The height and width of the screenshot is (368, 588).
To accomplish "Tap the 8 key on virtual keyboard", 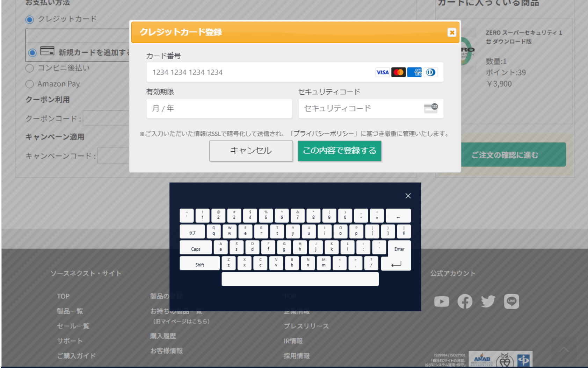I will tap(313, 216).
